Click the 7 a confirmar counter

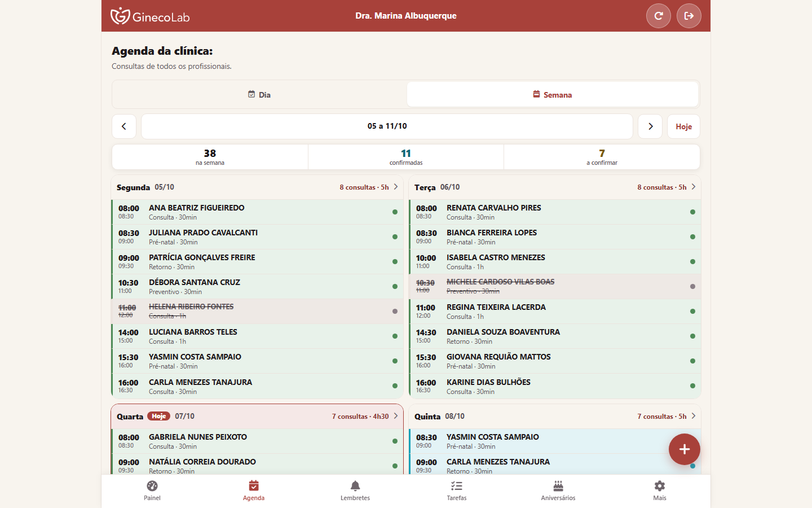tap(602, 157)
